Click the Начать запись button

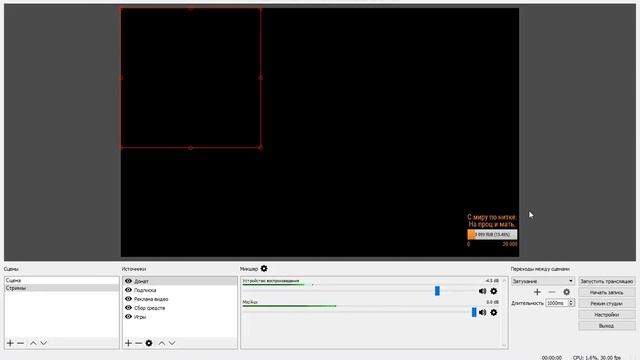coord(607,293)
